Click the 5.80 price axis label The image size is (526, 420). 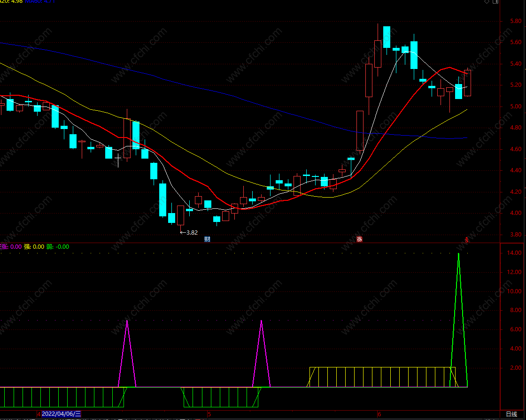click(516, 21)
